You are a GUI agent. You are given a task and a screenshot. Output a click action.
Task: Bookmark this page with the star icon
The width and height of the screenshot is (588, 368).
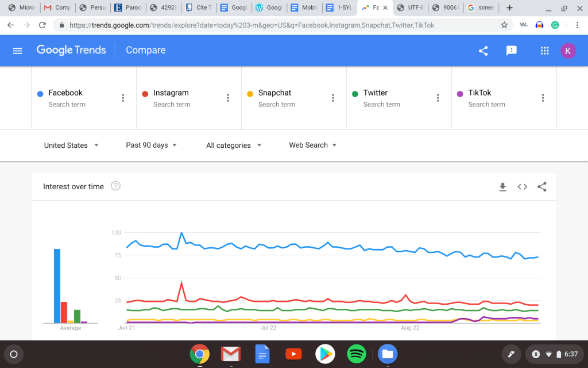pyautogui.click(x=504, y=25)
